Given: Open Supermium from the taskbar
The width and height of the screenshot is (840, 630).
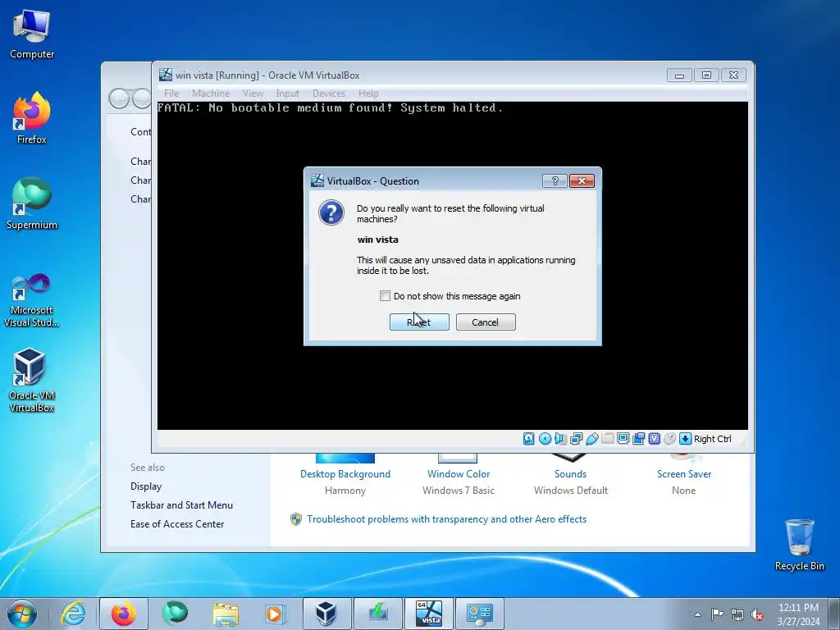Looking at the screenshot, I should click(x=175, y=614).
